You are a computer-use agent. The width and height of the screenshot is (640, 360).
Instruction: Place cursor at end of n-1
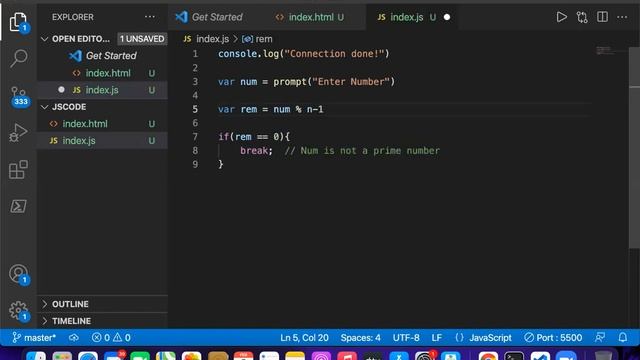point(323,109)
